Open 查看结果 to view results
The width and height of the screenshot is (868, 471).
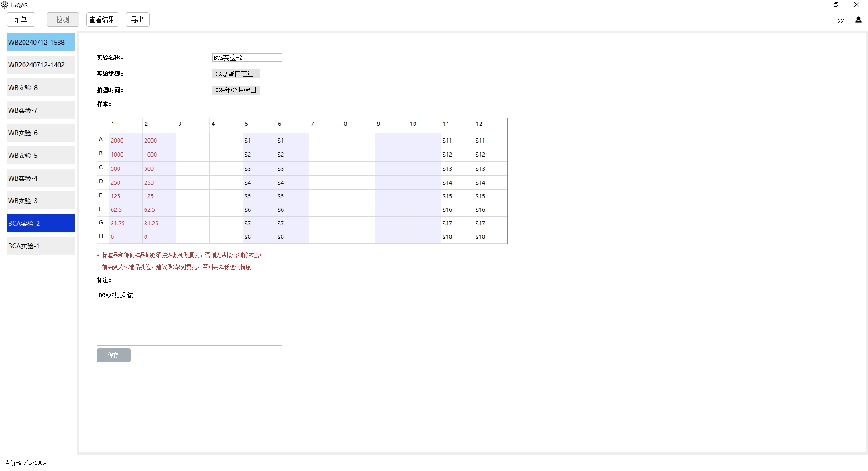point(102,19)
